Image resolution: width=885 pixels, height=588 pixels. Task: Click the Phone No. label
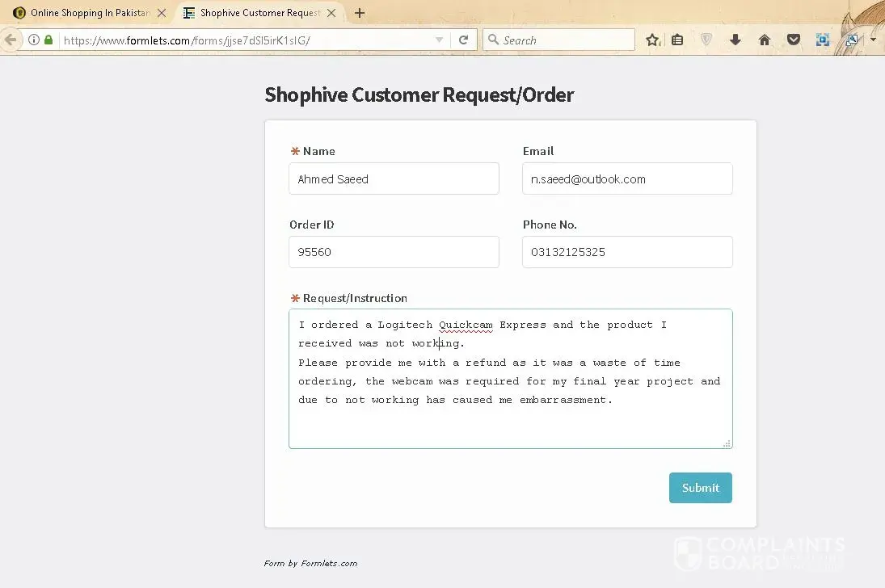coord(550,225)
